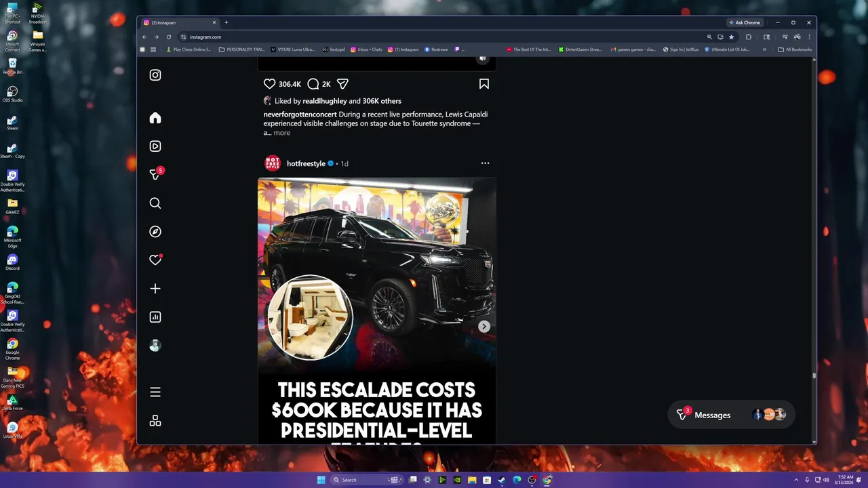Open Reels from the sidebar
Image resolution: width=868 pixels, height=488 pixels.
tap(155, 146)
